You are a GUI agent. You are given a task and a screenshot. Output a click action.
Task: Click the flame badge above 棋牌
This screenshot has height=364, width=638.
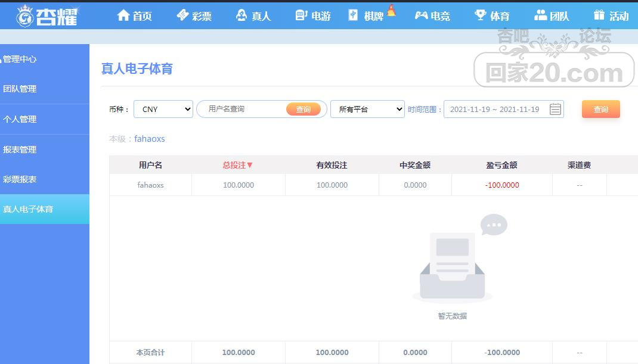[x=391, y=10]
